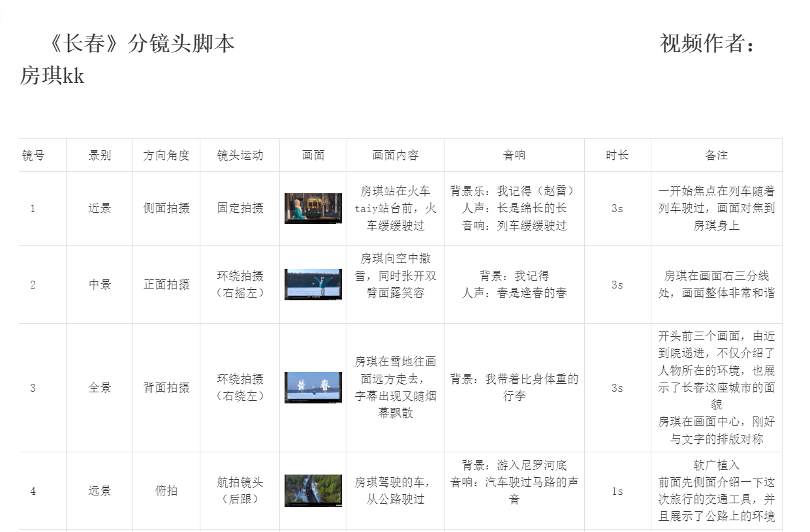Click the 备注 column header
Image resolution: width=810 pixels, height=532 pixels.
tap(717, 155)
